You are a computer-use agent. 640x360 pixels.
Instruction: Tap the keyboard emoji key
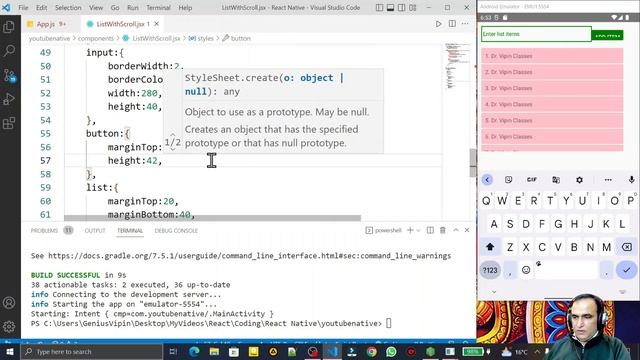point(526,270)
